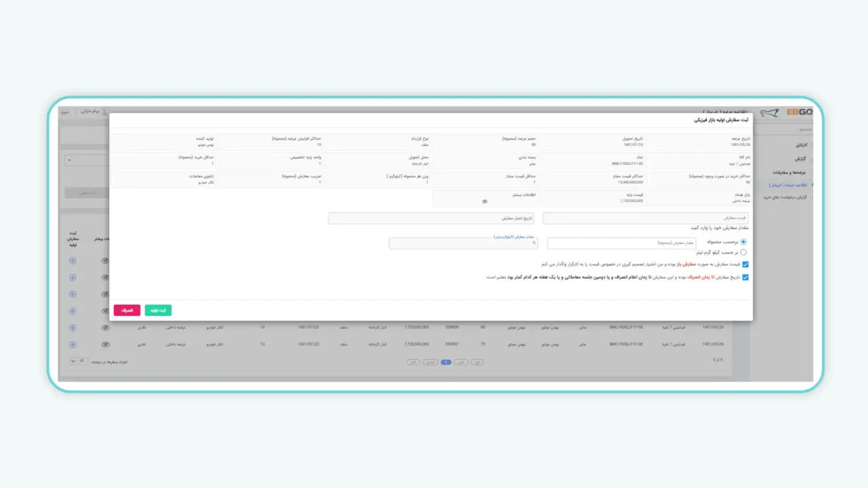Open the rows-per-page dropdown showing 10
868x488 pixels.
click(x=78, y=361)
